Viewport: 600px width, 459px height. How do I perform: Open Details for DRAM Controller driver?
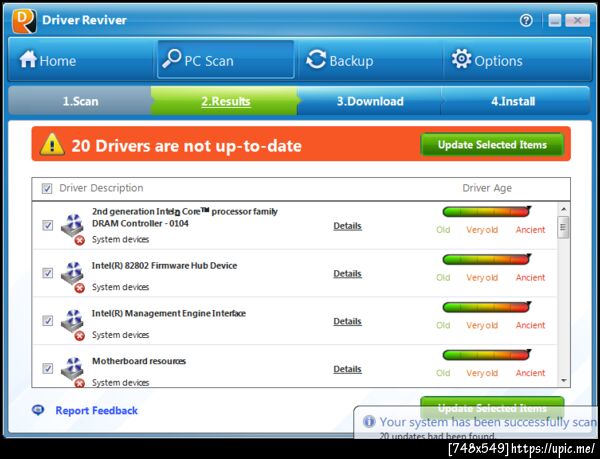(347, 226)
